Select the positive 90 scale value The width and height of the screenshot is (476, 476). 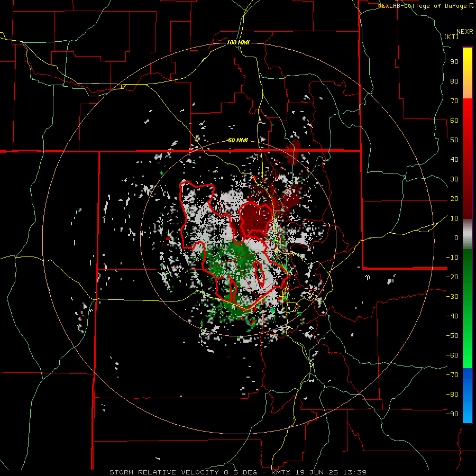pyautogui.click(x=454, y=62)
